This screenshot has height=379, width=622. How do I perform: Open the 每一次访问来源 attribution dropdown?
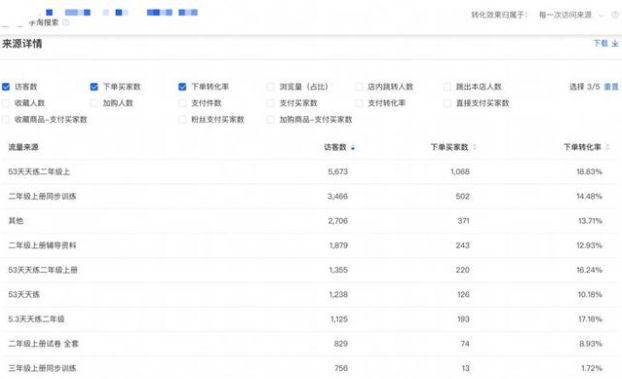[x=571, y=15]
